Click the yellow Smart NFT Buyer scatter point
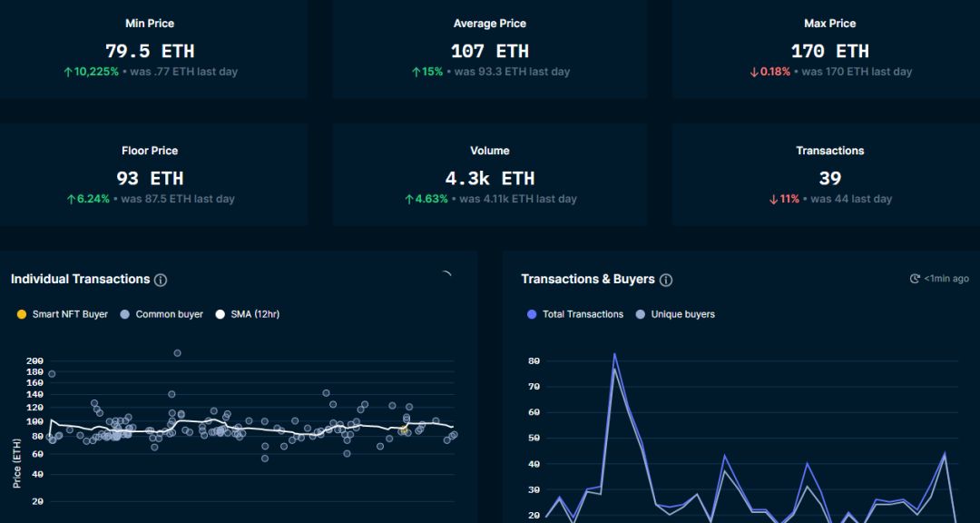Viewport: 980px width, 523px height. click(404, 429)
